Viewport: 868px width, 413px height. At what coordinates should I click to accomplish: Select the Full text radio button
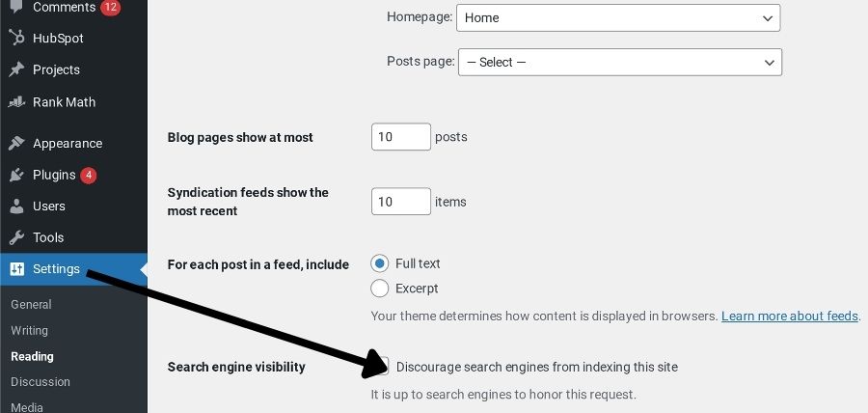point(379,263)
